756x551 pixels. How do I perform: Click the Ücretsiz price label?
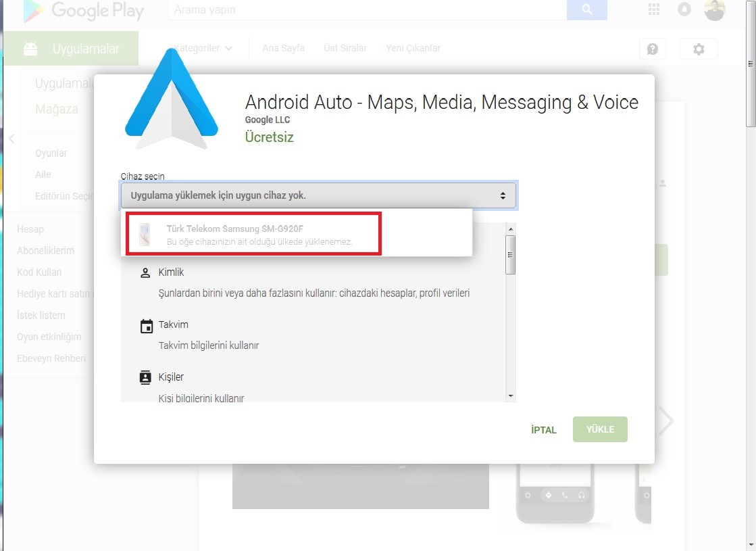(269, 137)
